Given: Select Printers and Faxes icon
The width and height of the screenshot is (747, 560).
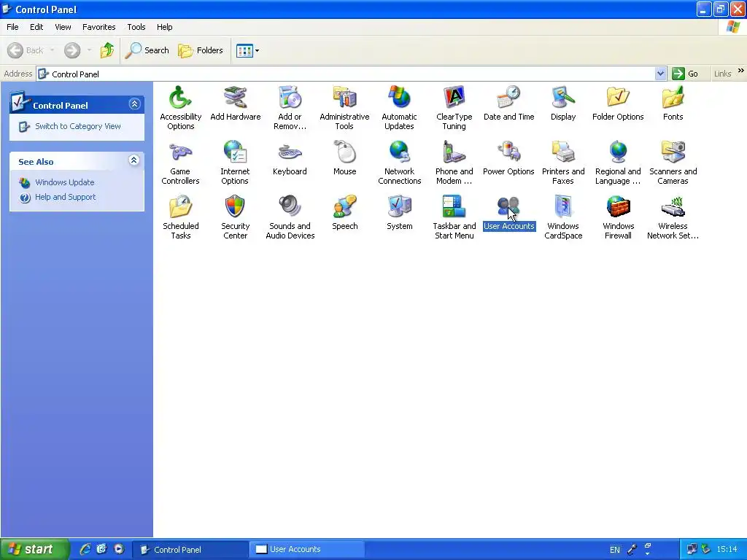Looking at the screenshot, I should 563,163.
